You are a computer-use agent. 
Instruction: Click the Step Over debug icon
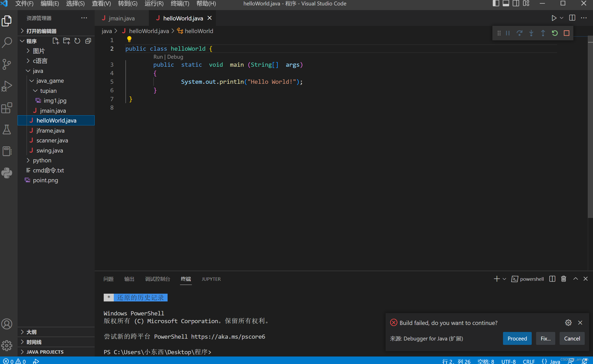pyautogui.click(x=519, y=33)
